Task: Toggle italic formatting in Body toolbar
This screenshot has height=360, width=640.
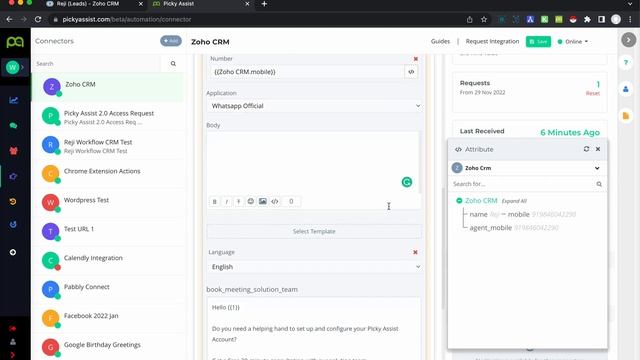Action: coord(227,201)
